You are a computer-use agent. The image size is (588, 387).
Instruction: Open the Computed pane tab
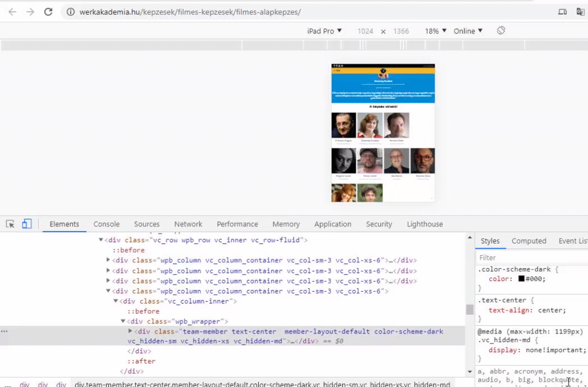(529, 241)
